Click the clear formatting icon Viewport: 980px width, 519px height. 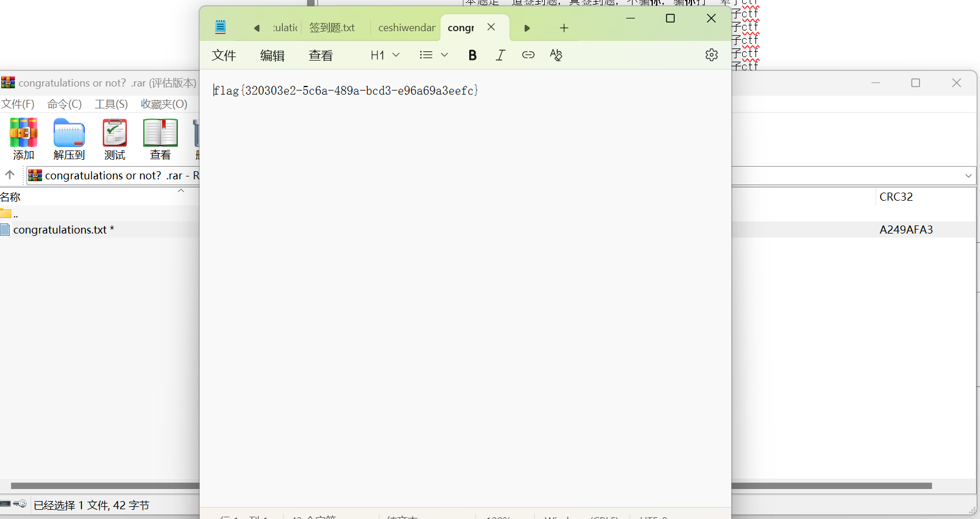tap(556, 55)
